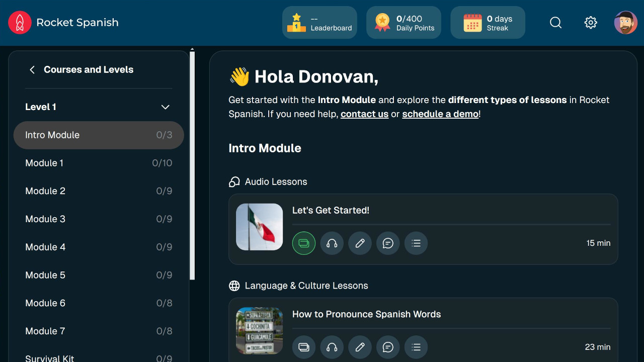Go back using the Courses and Levels arrow
This screenshot has height=362, width=644.
pos(32,69)
